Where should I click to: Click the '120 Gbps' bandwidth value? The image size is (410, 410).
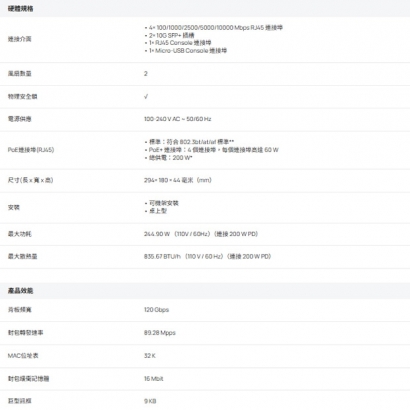point(156,310)
